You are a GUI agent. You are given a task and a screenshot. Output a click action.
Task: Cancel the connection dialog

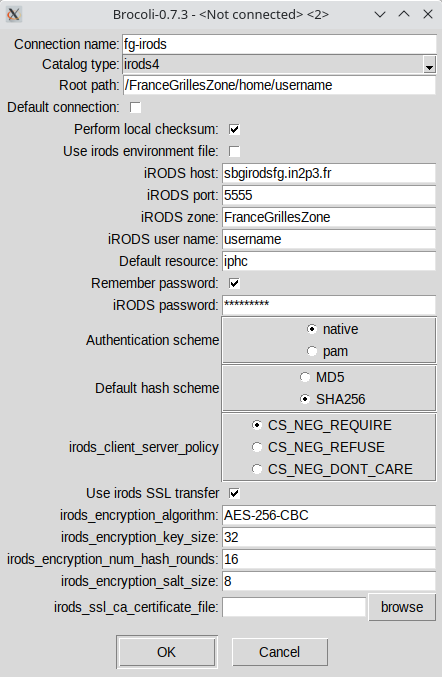point(280,652)
